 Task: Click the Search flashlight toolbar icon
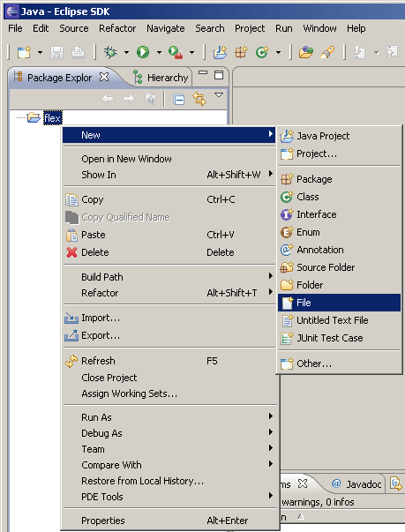click(x=327, y=52)
